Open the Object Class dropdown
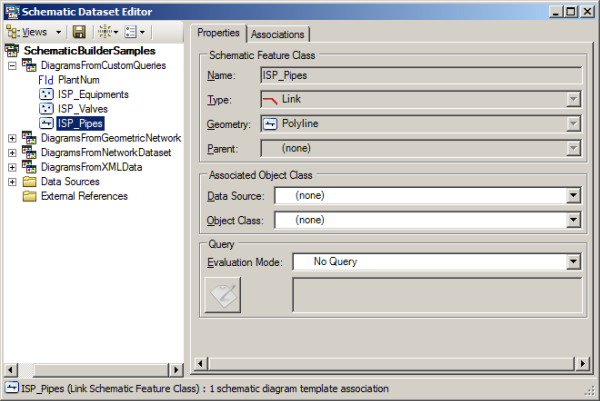The image size is (600, 401). pos(573,219)
